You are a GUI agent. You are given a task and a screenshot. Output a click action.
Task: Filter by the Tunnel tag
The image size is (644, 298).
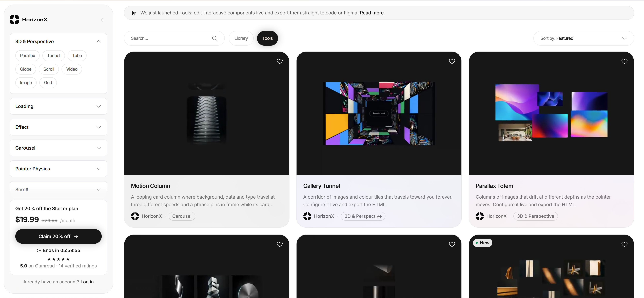[53, 55]
